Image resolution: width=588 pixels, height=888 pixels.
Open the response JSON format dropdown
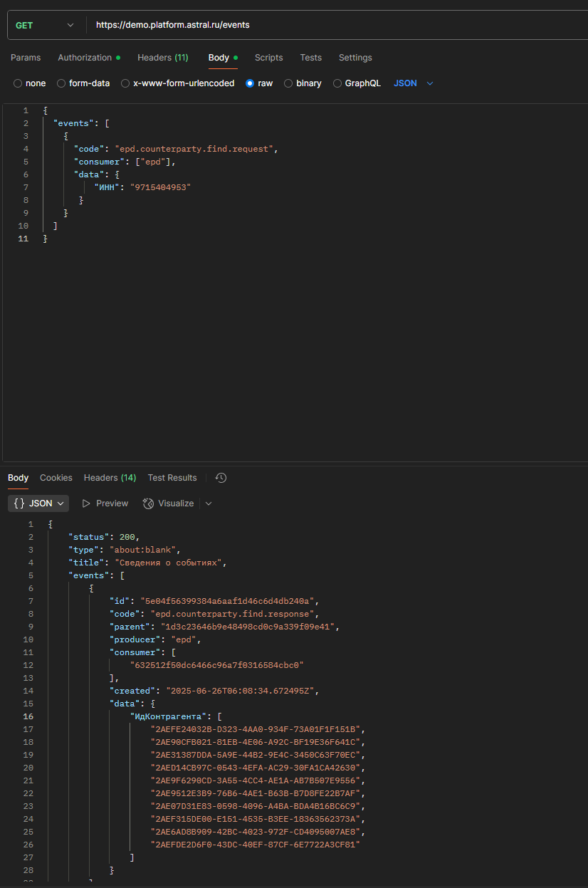click(38, 503)
